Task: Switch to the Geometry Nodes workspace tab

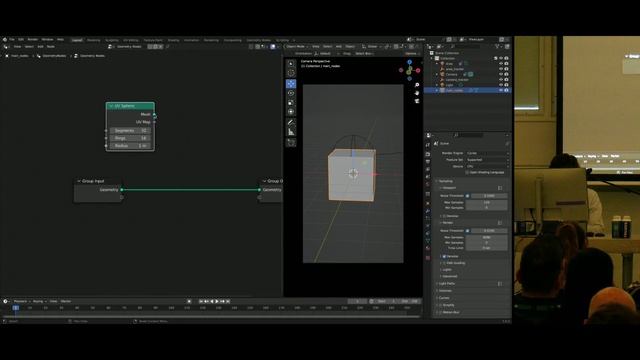Action: [258, 40]
